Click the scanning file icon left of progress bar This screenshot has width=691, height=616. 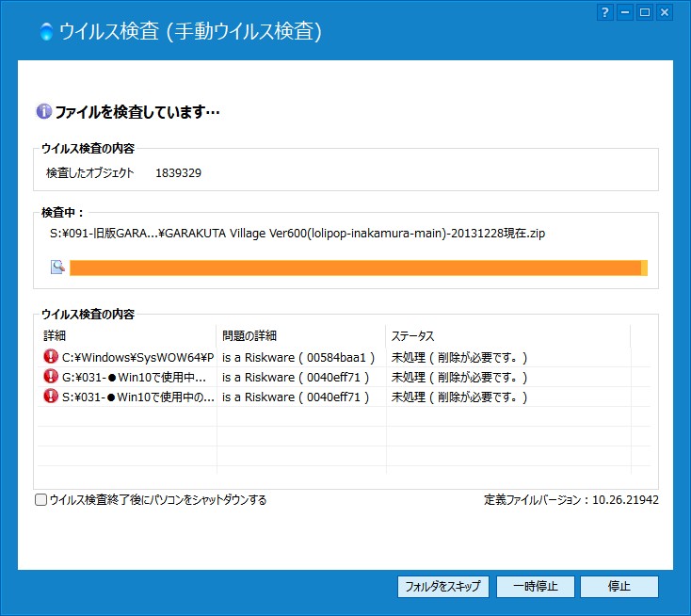tap(57, 267)
